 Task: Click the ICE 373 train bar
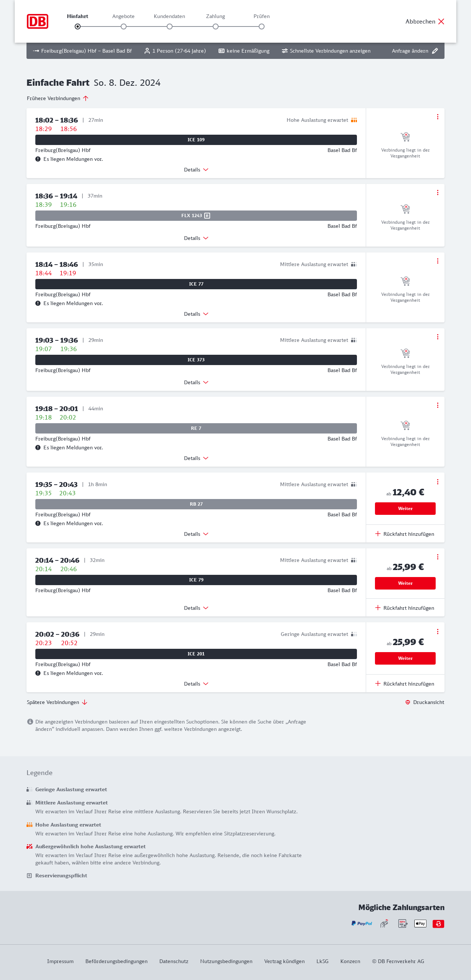click(196, 360)
